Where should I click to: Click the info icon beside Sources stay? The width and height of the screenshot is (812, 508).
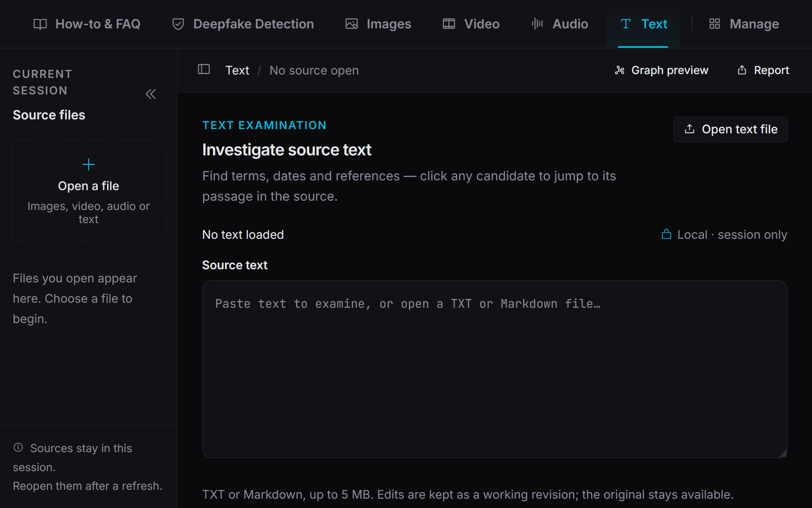18,447
